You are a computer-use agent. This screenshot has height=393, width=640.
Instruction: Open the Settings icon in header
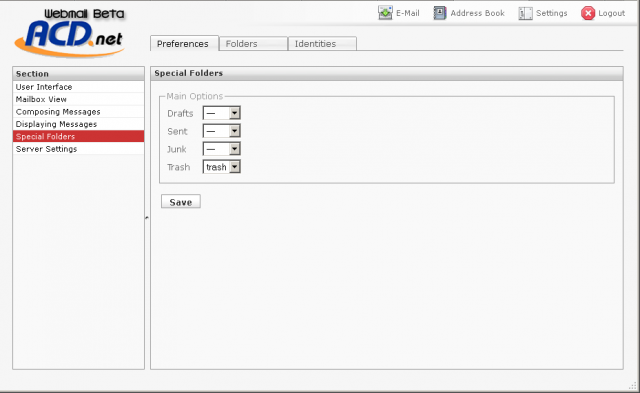(525, 13)
